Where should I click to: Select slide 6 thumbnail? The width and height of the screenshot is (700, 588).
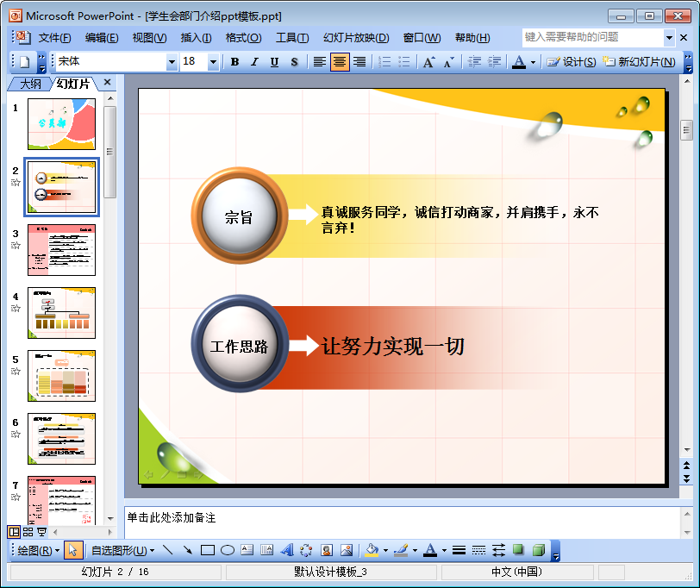61,439
